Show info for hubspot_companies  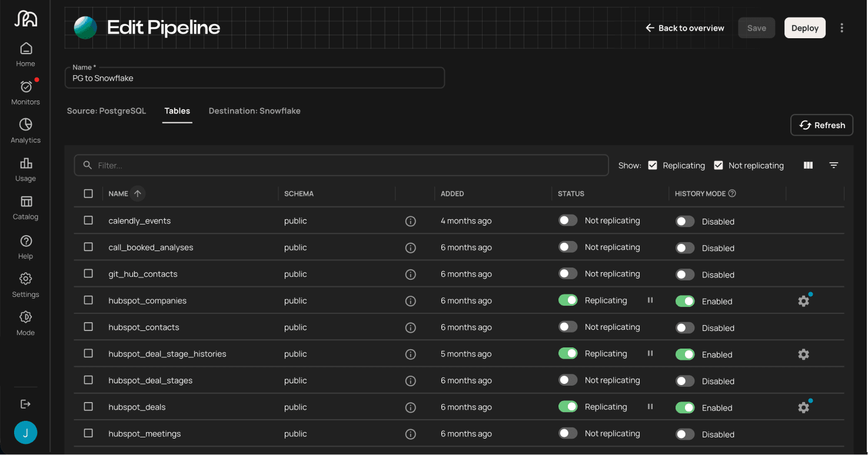[411, 301]
